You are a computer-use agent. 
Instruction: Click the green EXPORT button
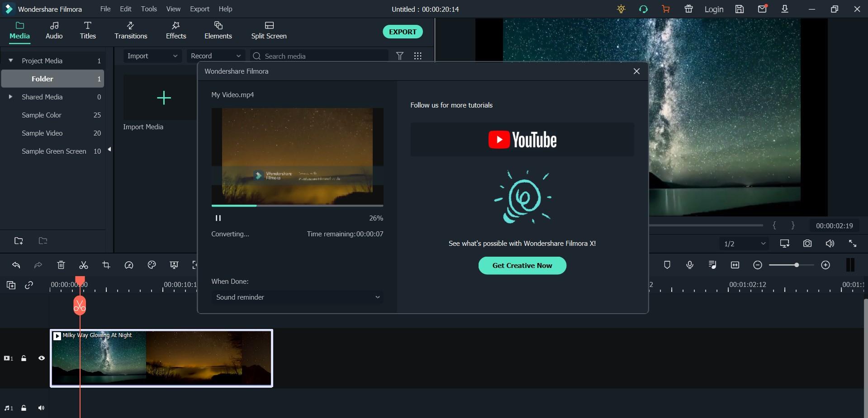tap(403, 32)
